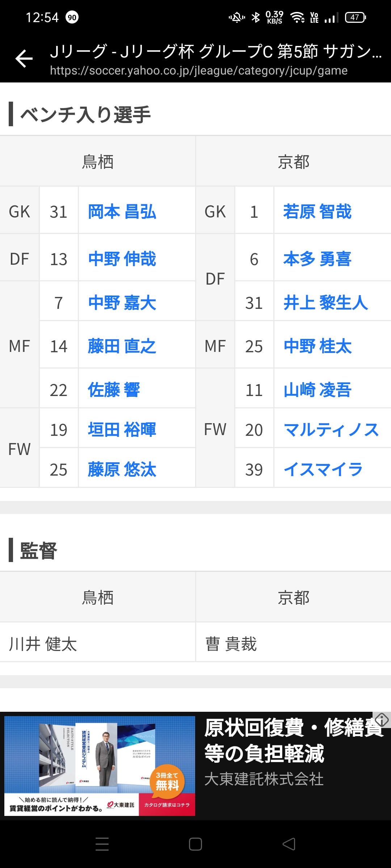Select イスマイラ from Kyoto forwards
This screenshot has height=868, width=391.
coord(323,470)
